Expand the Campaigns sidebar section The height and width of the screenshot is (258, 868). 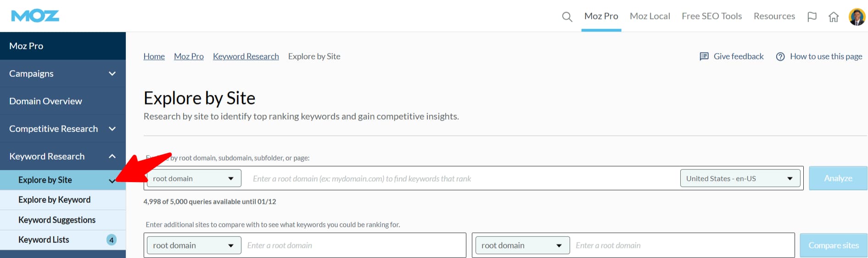click(x=112, y=74)
